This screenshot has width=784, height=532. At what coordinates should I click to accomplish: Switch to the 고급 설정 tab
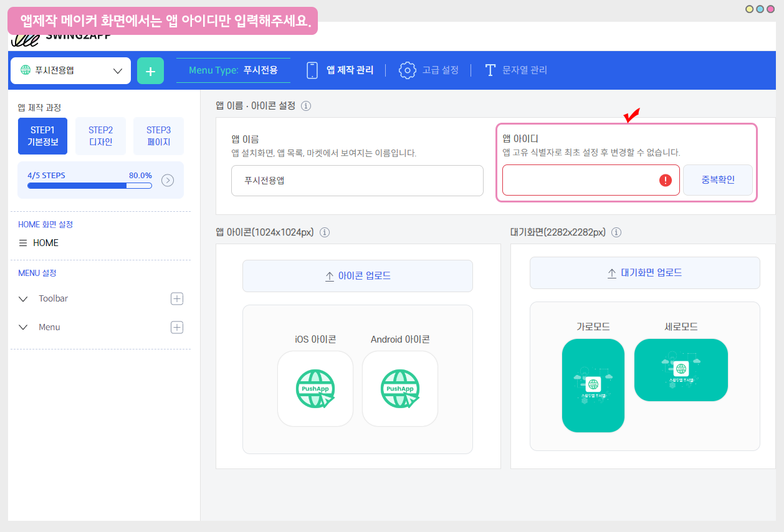[429, 70]
